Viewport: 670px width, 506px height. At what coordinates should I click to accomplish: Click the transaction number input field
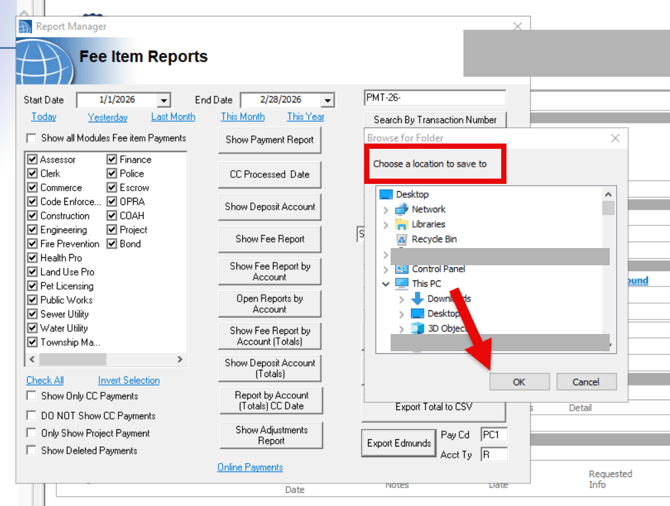pos(435,98)
